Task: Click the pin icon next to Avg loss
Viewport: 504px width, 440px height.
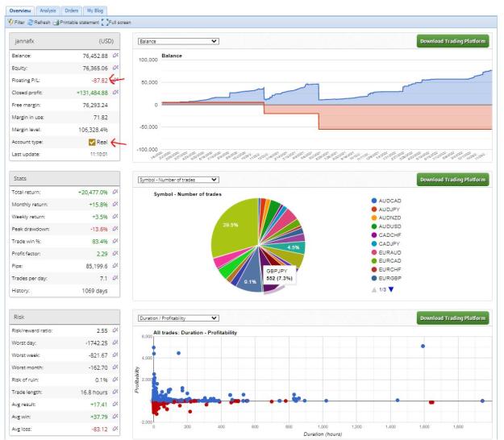Action: point(115,429)
